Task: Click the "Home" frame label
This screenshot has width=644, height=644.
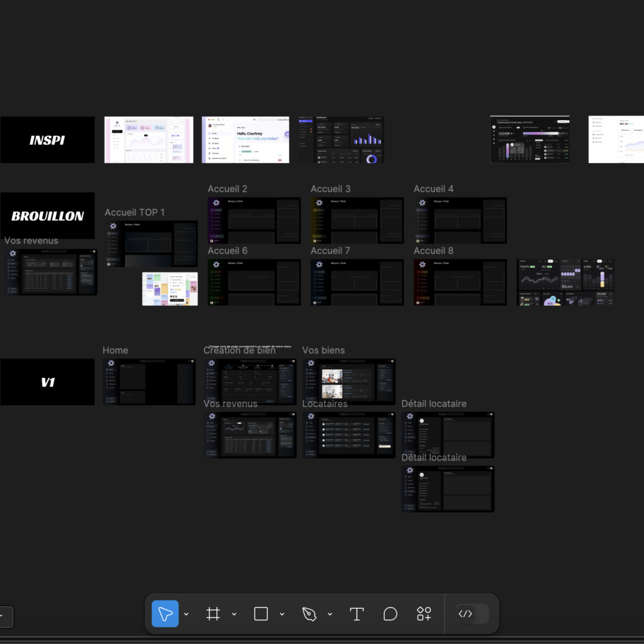Action: click(x=115, y=350)
